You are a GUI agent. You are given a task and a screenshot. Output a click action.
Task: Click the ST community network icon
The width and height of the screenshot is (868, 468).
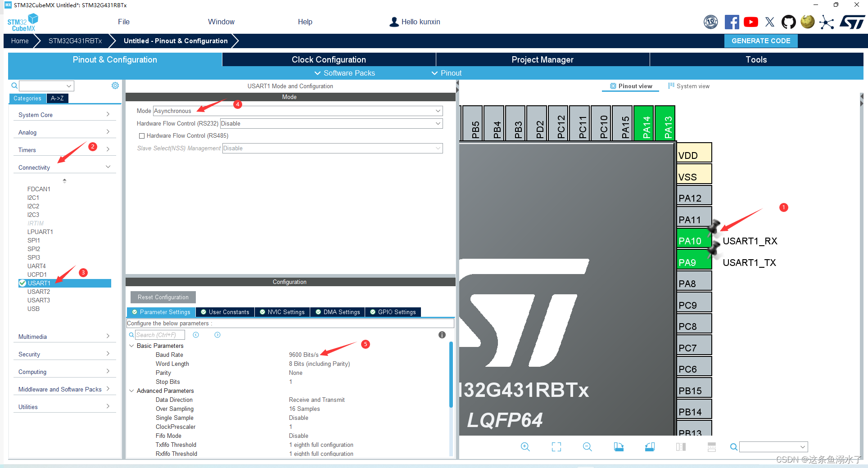[x=827, y=22]
